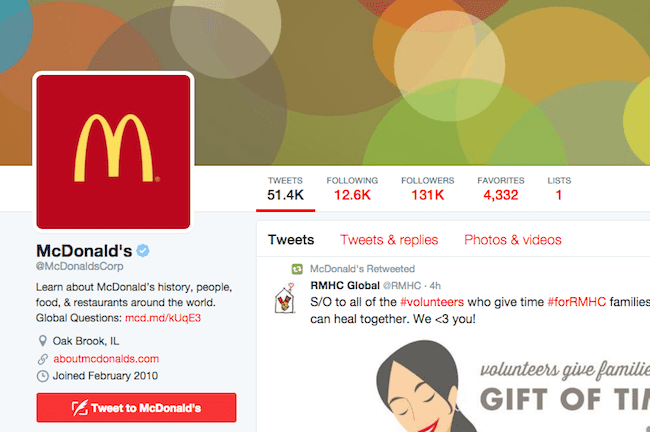650x432 pixels.
Task: Open the mcd.md/kUqE3 link
Action: [x=163, y=318]
